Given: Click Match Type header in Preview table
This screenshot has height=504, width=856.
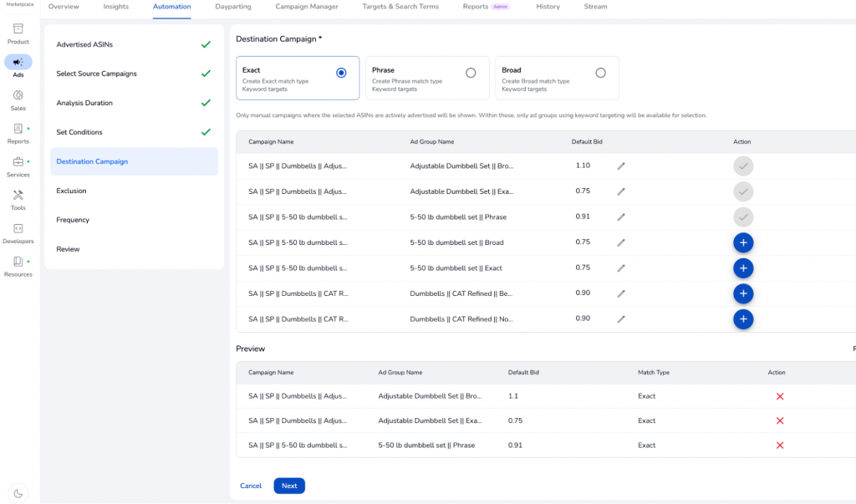Looking at the screenshot, I should point(654,373).
